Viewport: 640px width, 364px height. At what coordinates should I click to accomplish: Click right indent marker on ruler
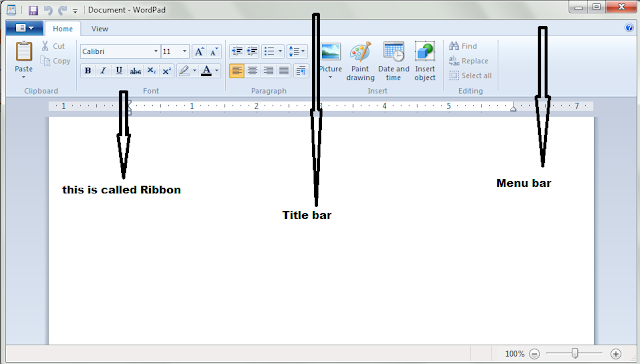pos(513,108)
